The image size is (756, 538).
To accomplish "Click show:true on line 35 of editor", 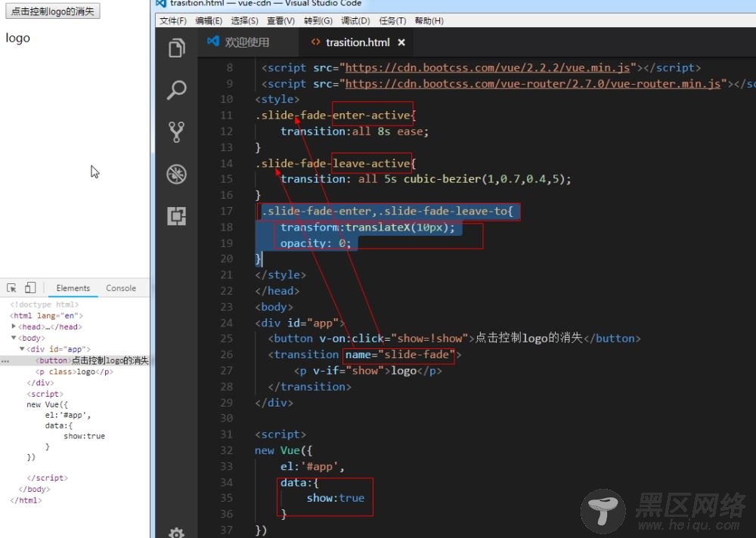I will point(336,498).
